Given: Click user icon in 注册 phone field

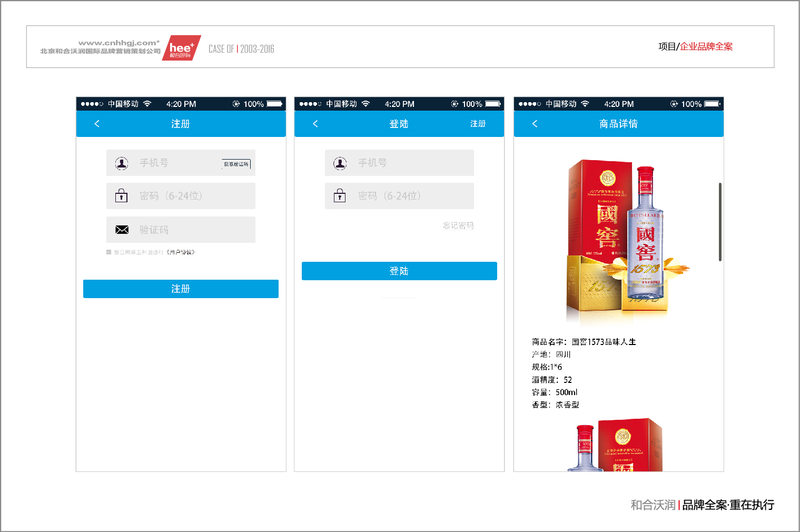Looking at the screenshot, I should tap(122, 163).
